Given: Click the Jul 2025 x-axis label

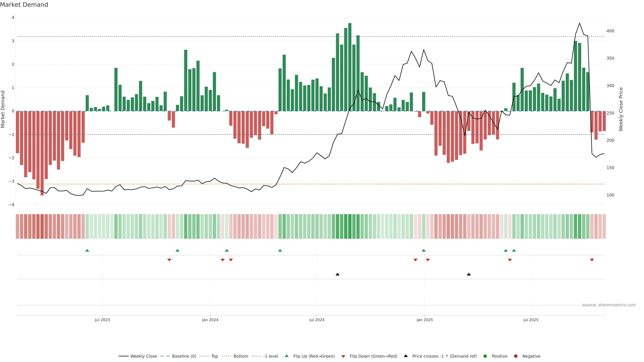Looking at the screenshot, I should coord(531,320).
